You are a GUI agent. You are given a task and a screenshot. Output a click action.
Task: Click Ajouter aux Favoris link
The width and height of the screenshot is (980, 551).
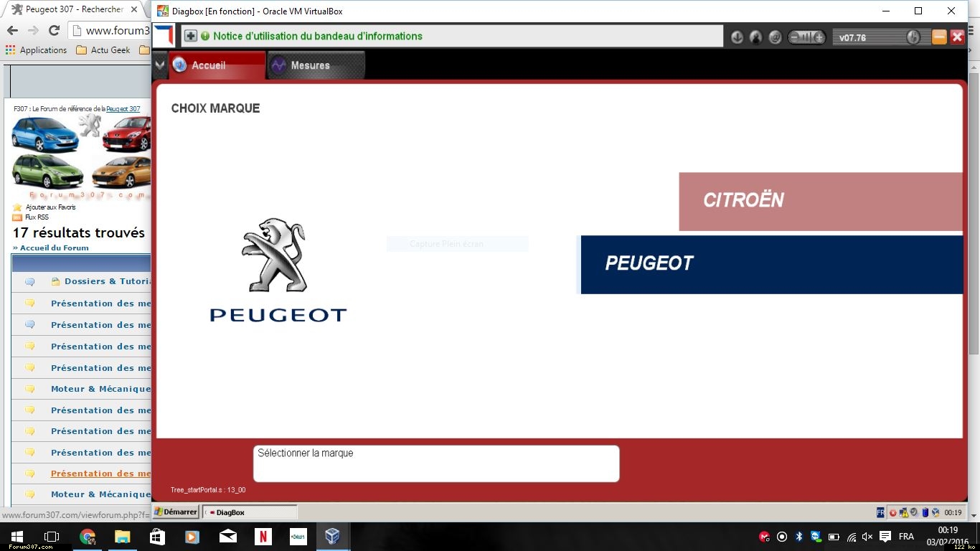pos(50,207)
